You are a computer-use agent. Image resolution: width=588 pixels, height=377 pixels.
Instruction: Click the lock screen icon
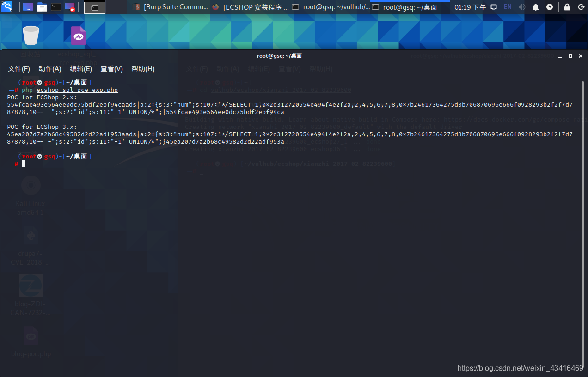567,7
